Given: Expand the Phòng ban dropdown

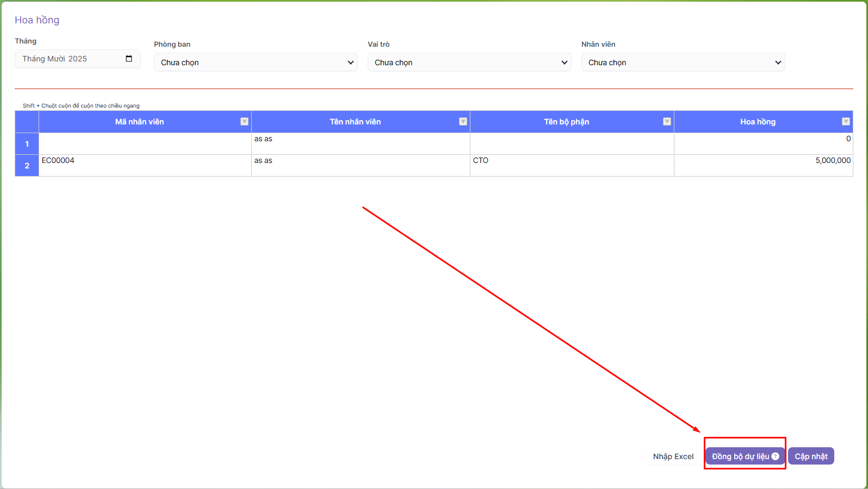Looking at the screenshot, I should pos(256,62).
